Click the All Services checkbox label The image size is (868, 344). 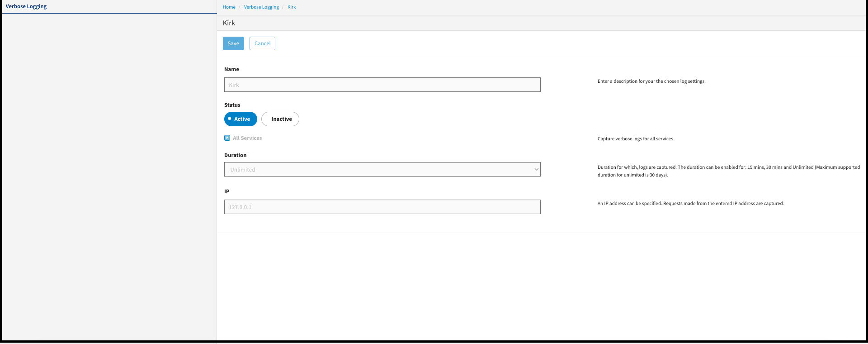point(247,138)
